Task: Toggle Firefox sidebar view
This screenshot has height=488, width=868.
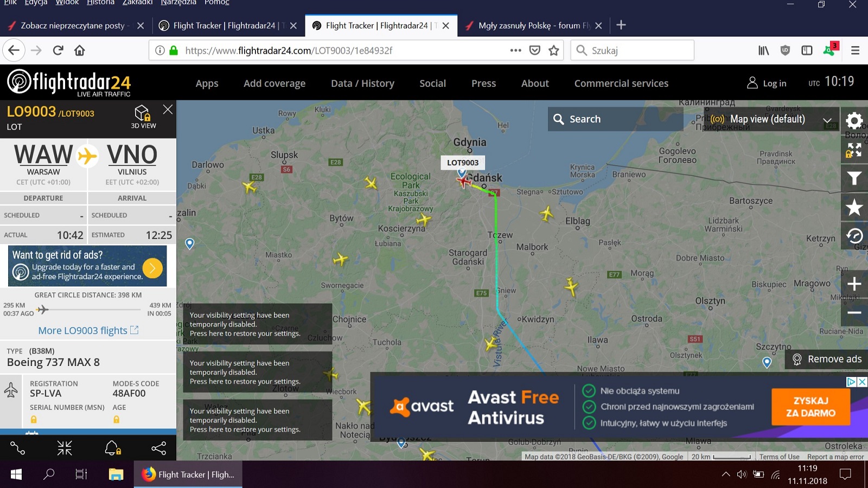Action: point(807,50)
